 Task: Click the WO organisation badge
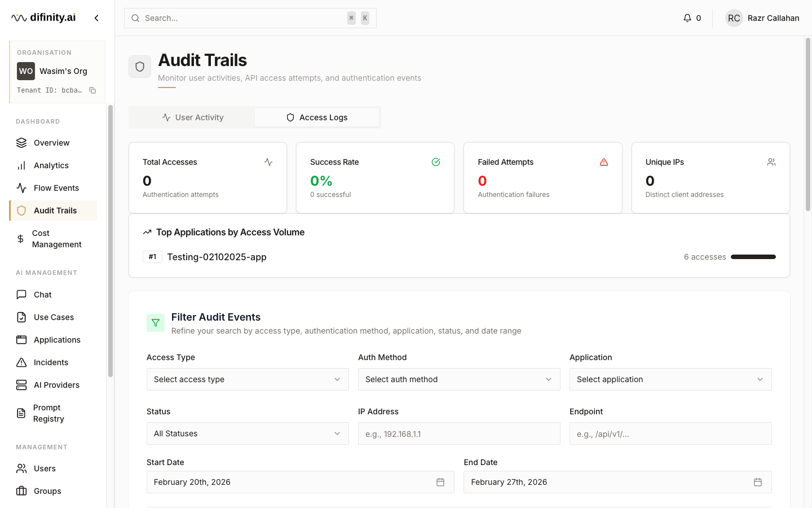pos(26,71)
